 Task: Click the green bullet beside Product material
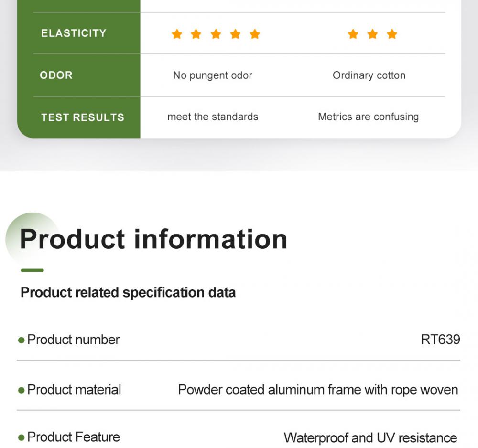click(22, 390)
